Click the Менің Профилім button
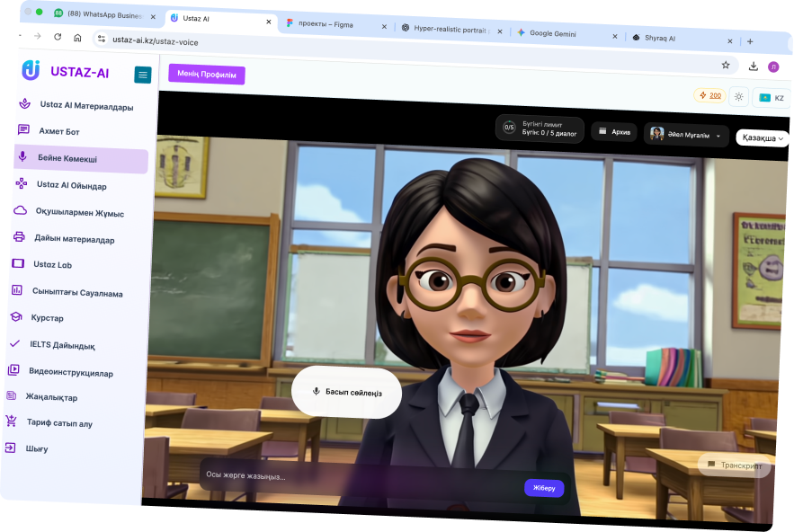This screenshot has width=794, height=532. pos(206,75)
